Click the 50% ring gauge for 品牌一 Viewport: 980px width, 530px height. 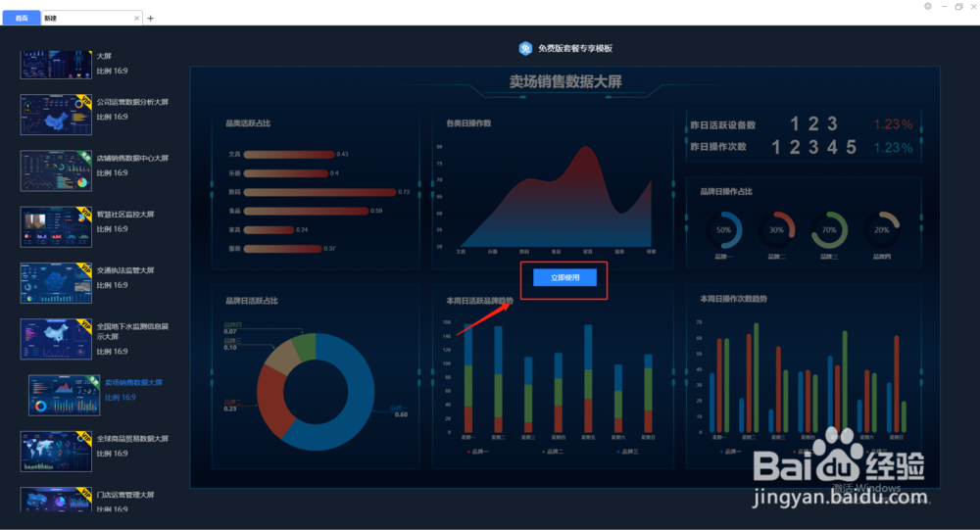pos(724,230)
